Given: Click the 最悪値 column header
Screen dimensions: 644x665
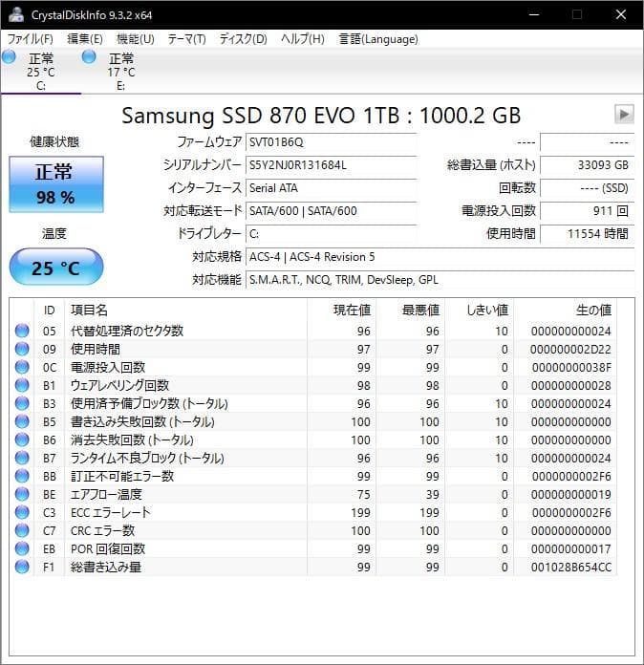Looking at the screenshot, I should pyautogui.click(x=410, y=310).
